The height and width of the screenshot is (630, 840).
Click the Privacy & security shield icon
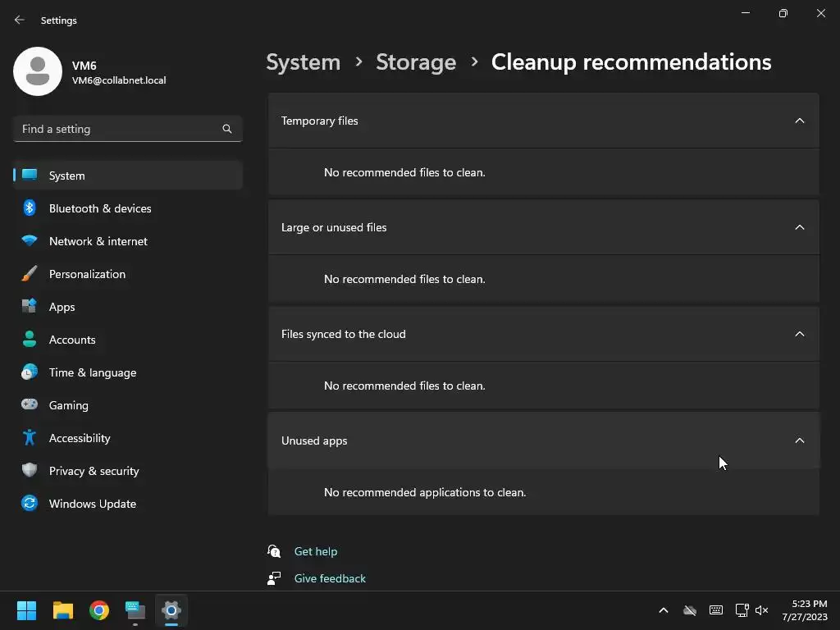(x=30, y=471)
